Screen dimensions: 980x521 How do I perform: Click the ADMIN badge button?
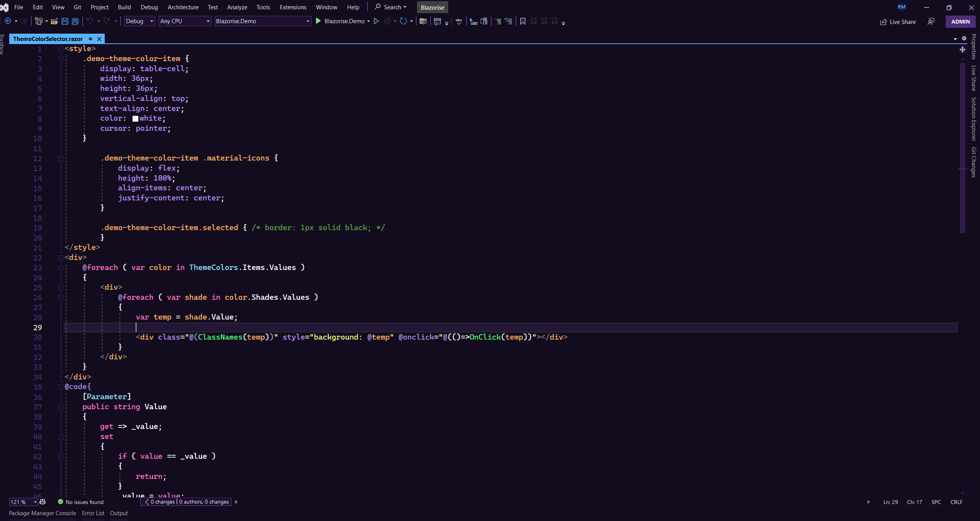point(960,22)
